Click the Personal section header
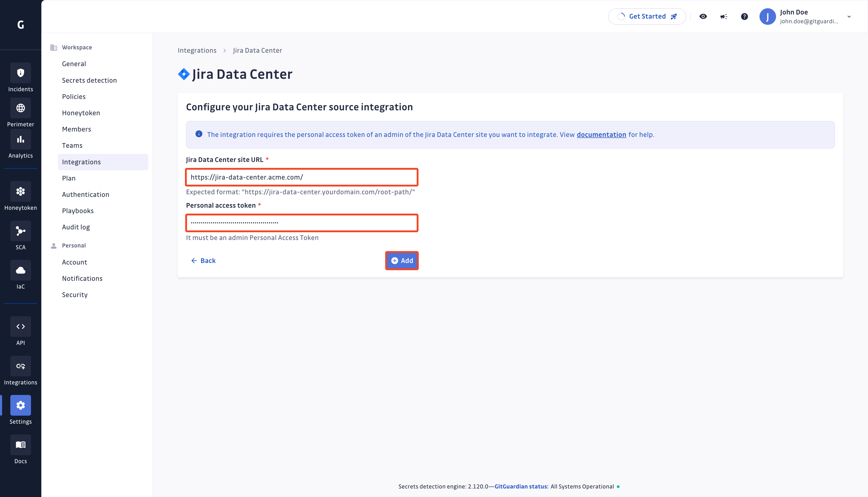Screen dimensions: 868x497 (74, 246)
